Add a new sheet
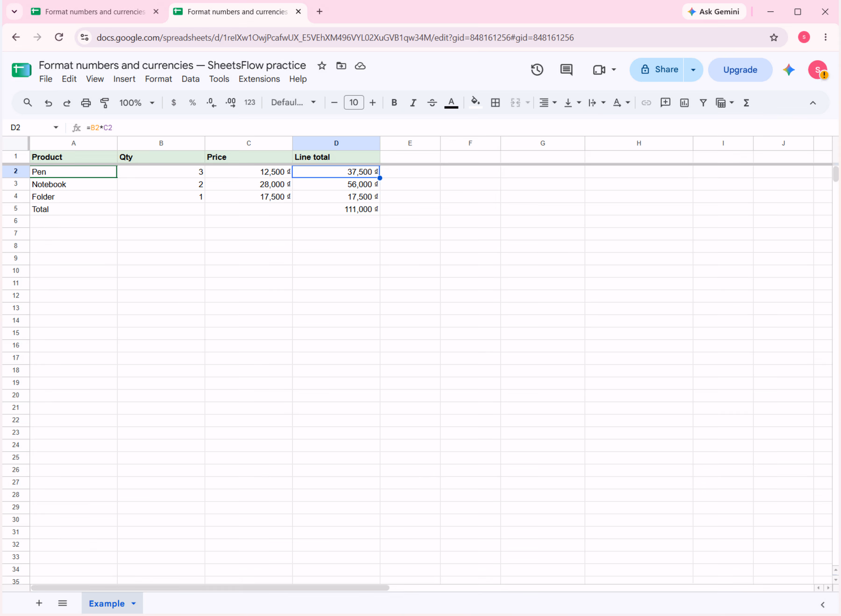This screenshot has height=616, width=841. click(39, 603)
